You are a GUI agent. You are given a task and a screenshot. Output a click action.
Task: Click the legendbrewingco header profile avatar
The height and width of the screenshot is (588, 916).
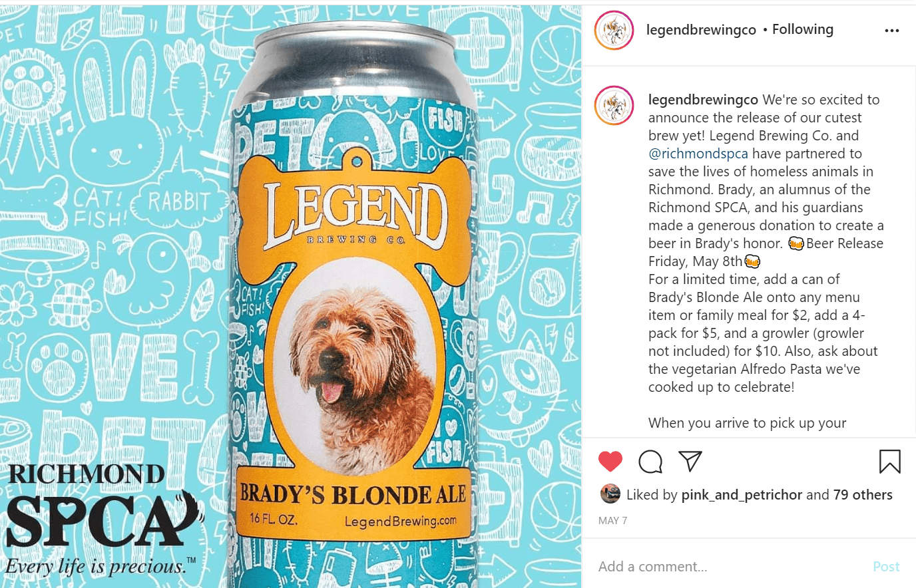click(614, 31)
